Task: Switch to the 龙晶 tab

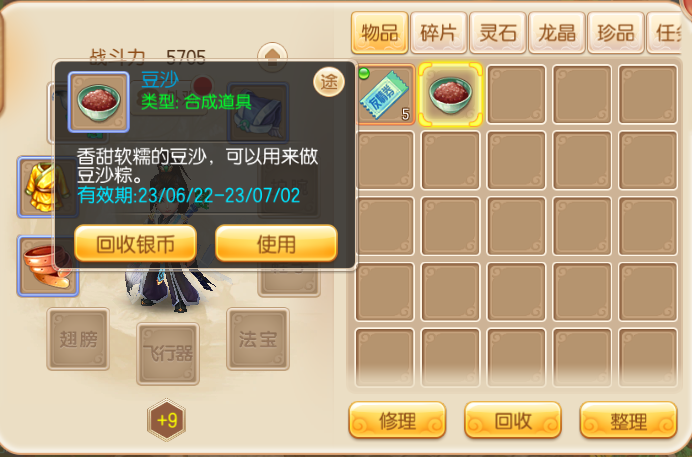Action: coord(557,33)
